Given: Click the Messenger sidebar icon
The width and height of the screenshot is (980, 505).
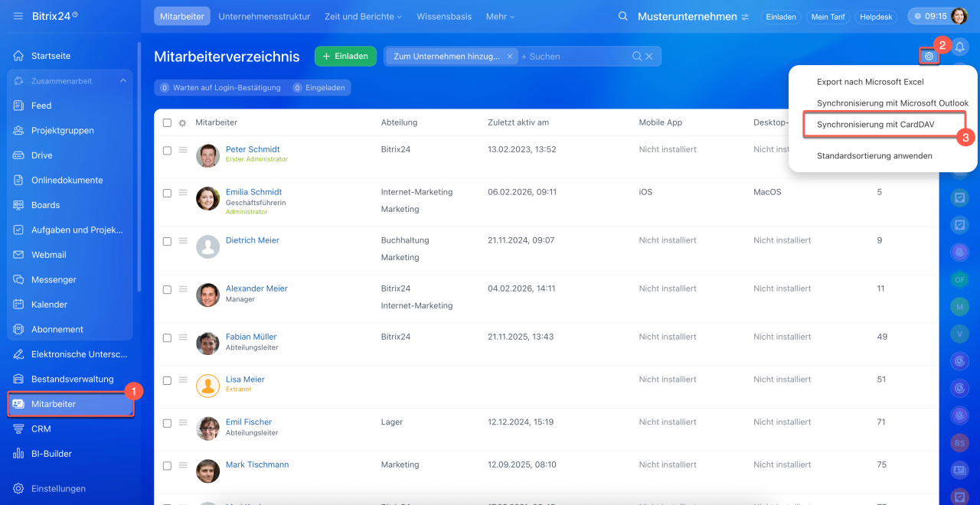Looking at the screenshot, I should pyautogui.click(x=18, y=280).
